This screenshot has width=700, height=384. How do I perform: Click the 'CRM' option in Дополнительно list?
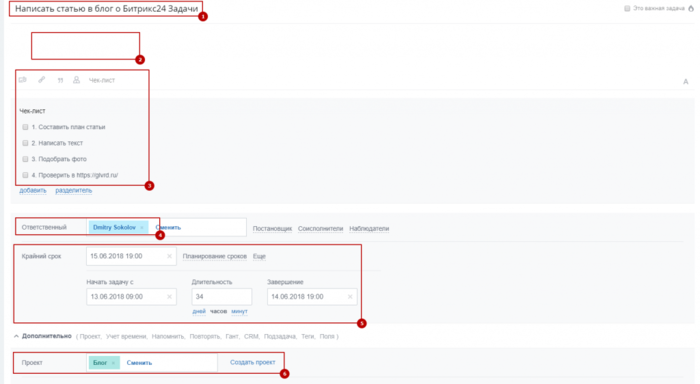coord(251,337)
